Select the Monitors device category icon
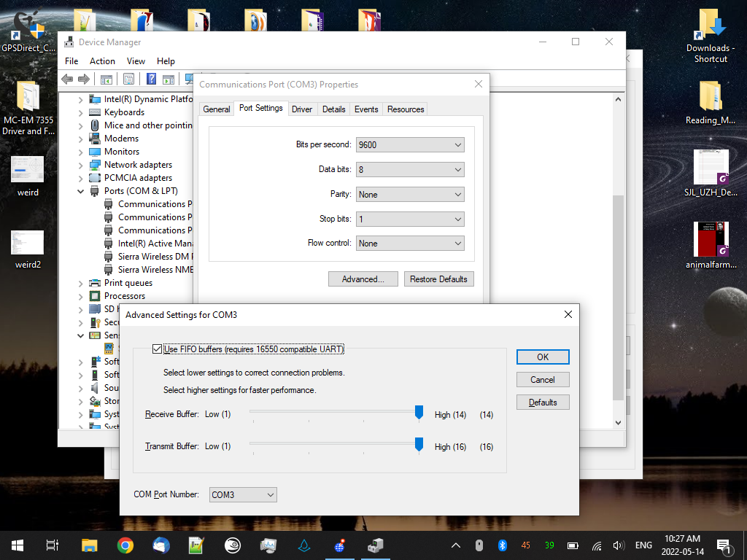Image resolution: width=747 pixels, height=560 pixels. point(95,152)
